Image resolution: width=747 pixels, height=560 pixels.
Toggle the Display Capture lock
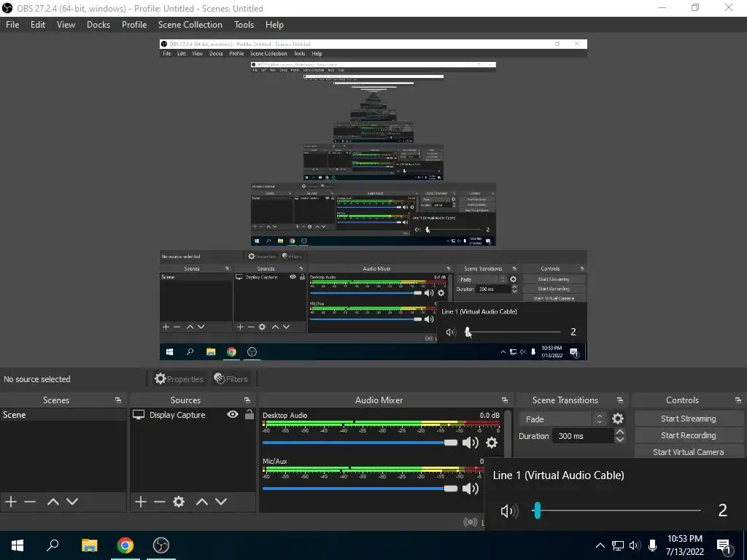pos(249,414)
